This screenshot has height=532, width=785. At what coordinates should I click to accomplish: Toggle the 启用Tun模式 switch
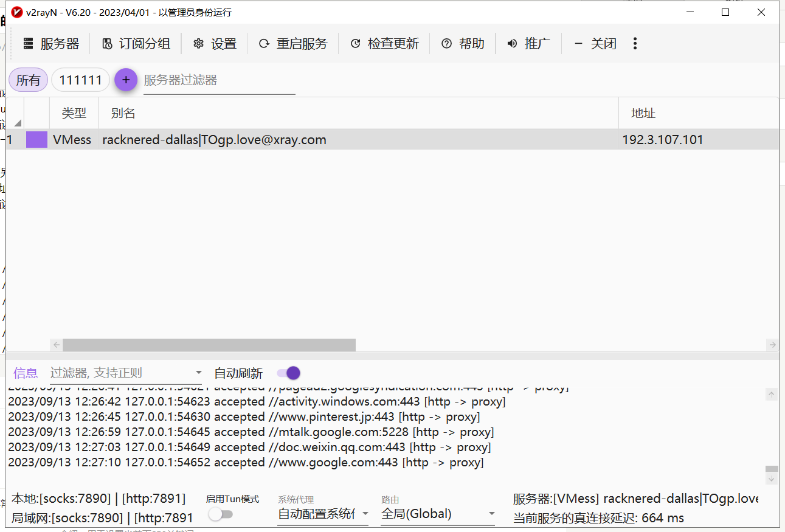(x=220, y=514)
